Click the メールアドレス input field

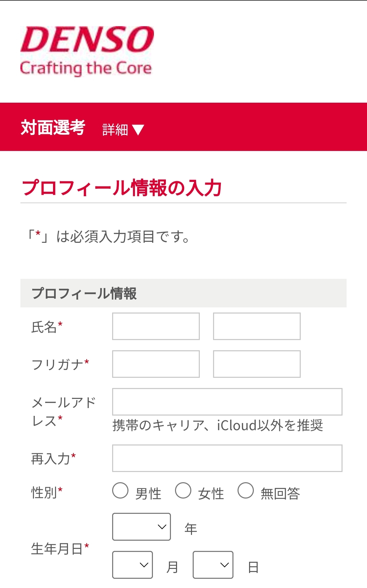click(227, 402)
